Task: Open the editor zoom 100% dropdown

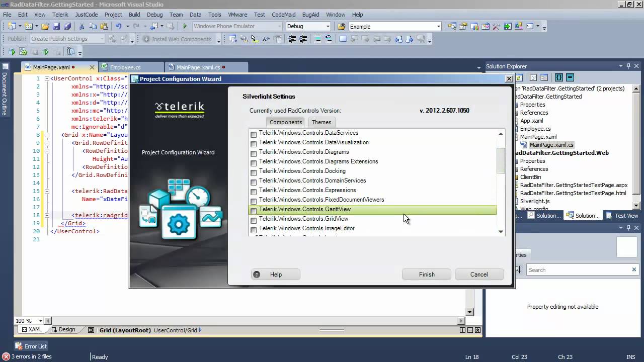Action: click(41, 321)
